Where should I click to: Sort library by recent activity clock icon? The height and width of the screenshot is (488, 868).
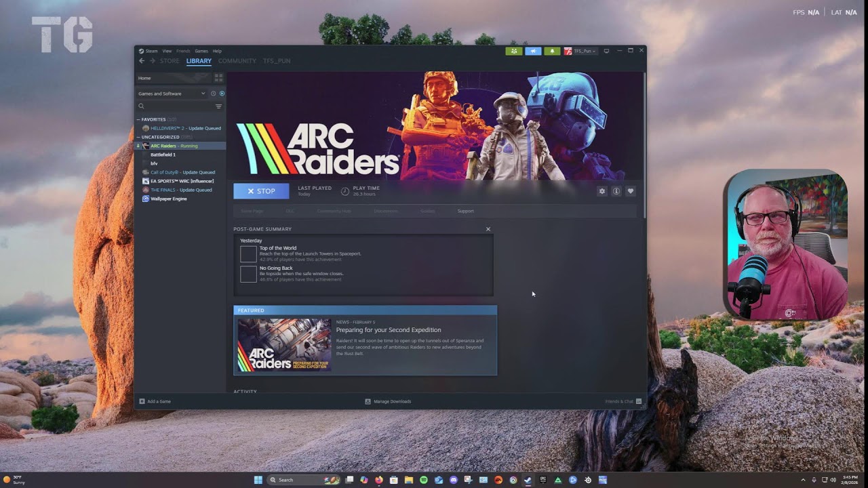coord(213,94)
